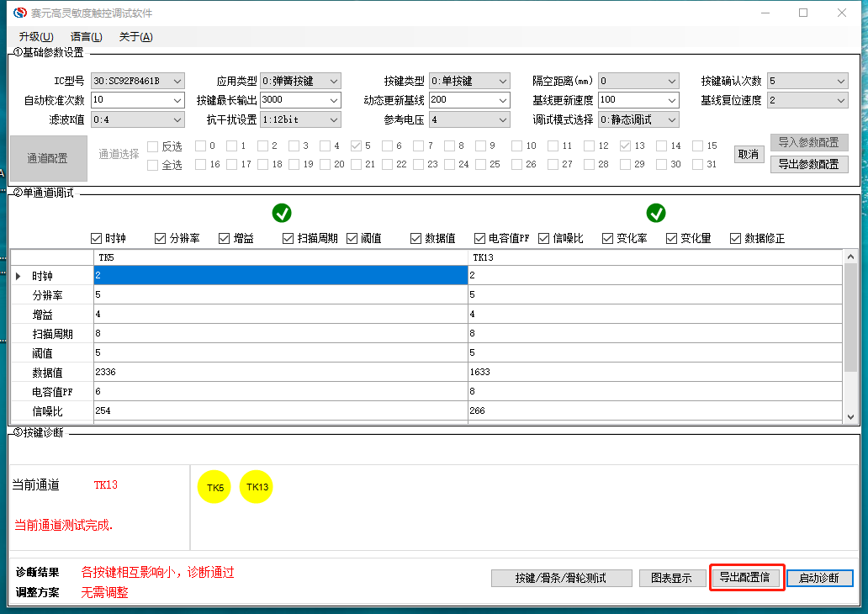Click the TK13 信噪比 cell 266
The image size is (868, 614).
655,410
